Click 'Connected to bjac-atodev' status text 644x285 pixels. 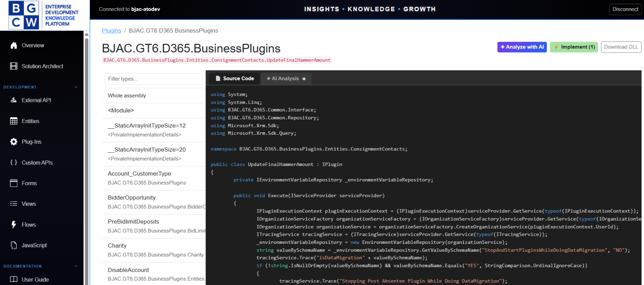click(x=129, y=9)
